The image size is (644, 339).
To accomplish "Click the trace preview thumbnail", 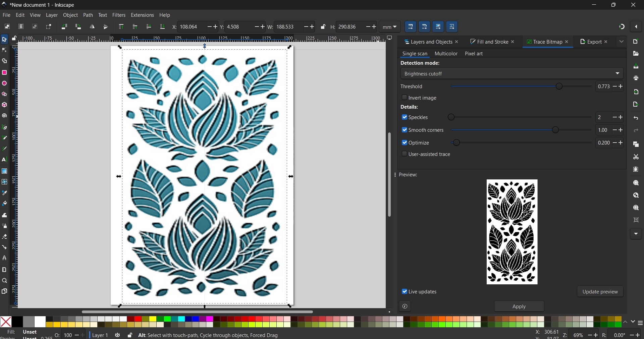I will pyautogui.click(x=512, y=232).
